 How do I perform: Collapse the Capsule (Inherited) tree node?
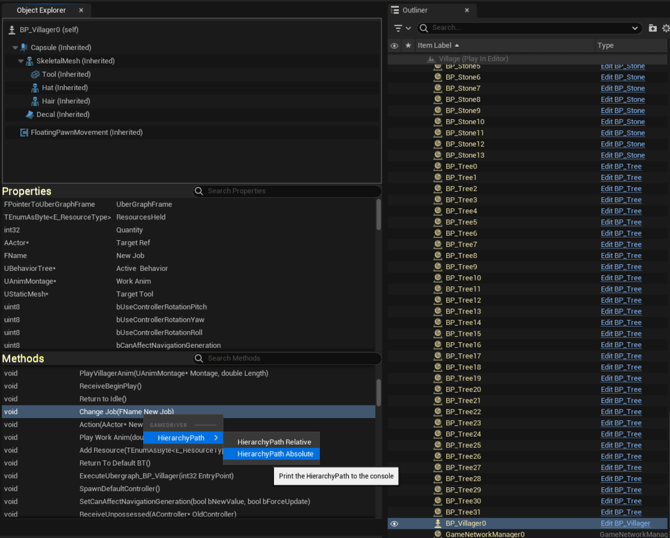15,47
